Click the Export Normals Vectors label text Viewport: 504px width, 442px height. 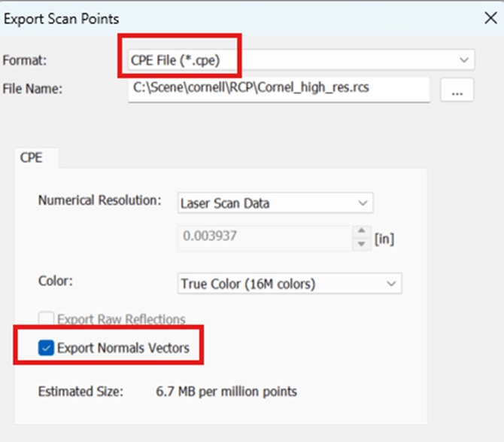tap(128, 348)
